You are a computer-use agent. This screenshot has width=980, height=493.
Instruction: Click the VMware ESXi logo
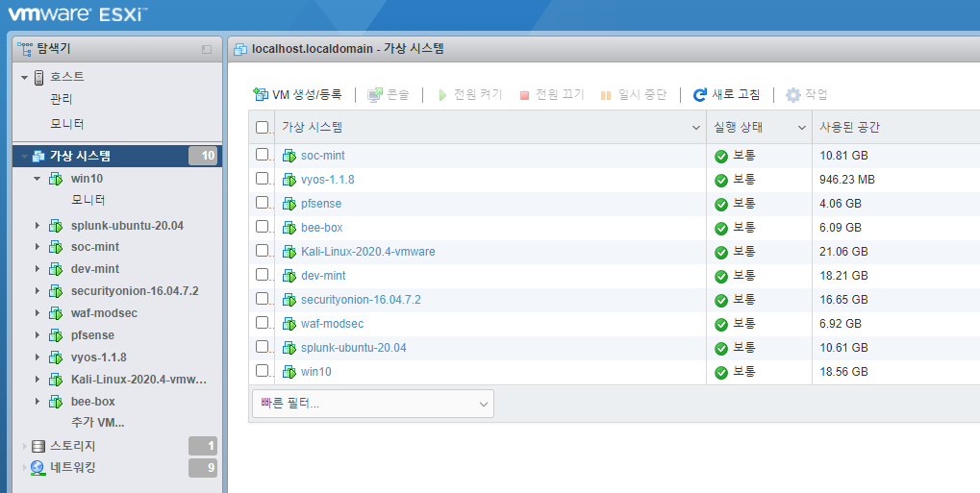coord(78,14)
